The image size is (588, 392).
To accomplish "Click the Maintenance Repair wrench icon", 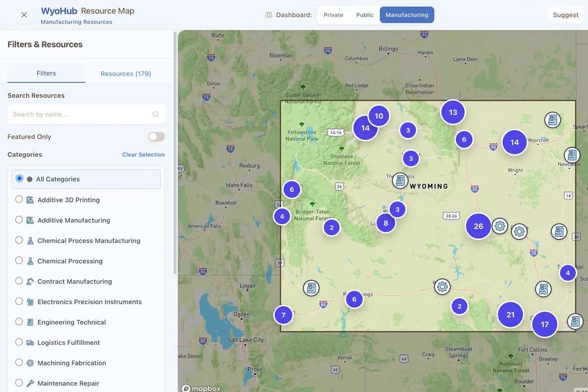I will tap(29, 383).
